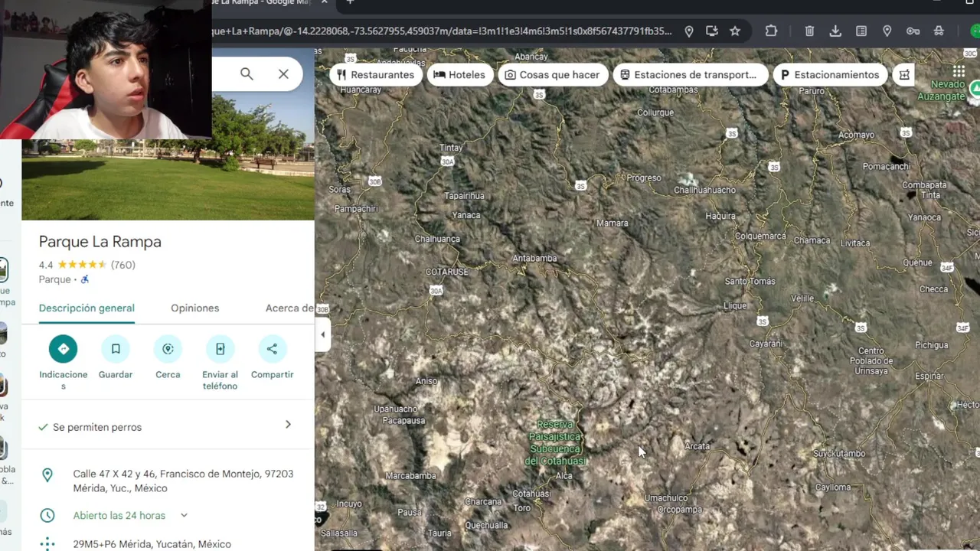
Task: Click the Tapairihua map label
Action: tap(464, 196)
